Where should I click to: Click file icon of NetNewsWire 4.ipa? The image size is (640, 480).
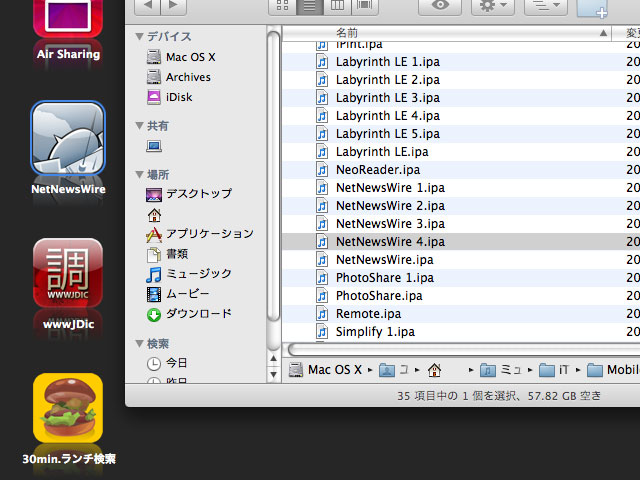[x=322, y=242]
